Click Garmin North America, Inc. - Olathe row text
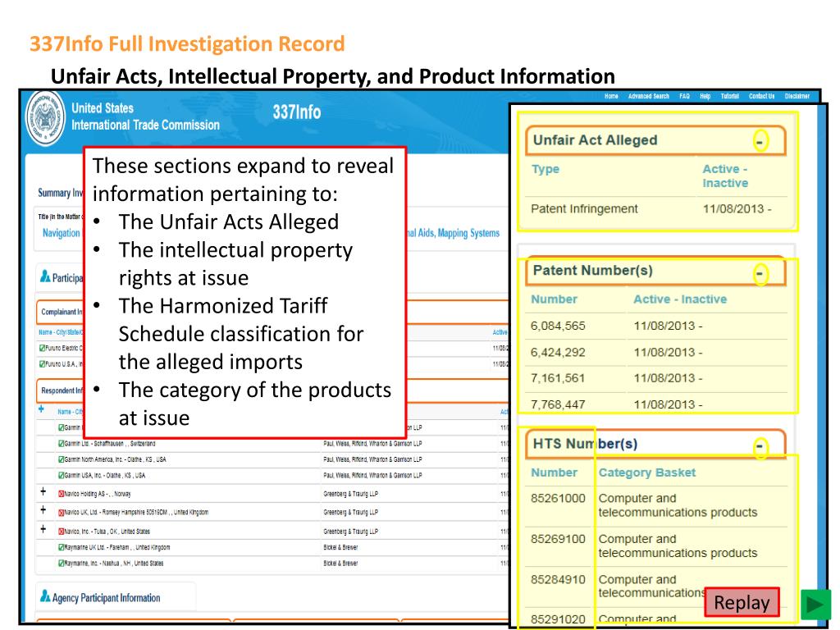Screen dimensions: 840x630 point(115,459)
